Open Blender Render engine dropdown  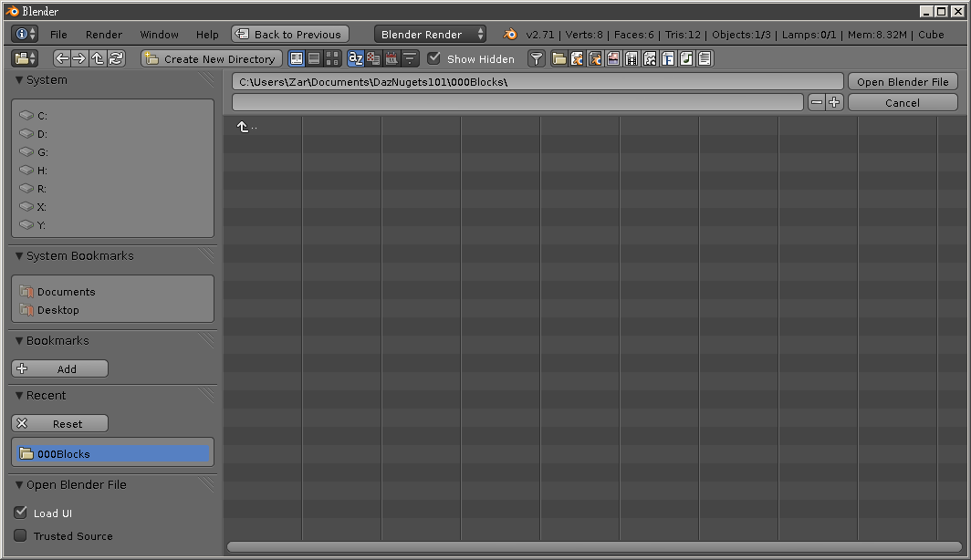click(x=430, y=34)
